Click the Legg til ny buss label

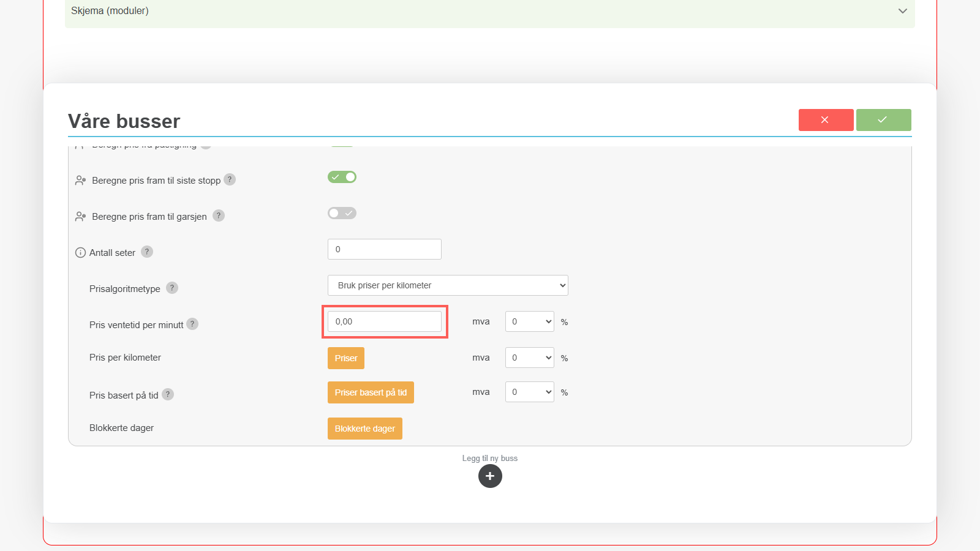tap(490, 458)
